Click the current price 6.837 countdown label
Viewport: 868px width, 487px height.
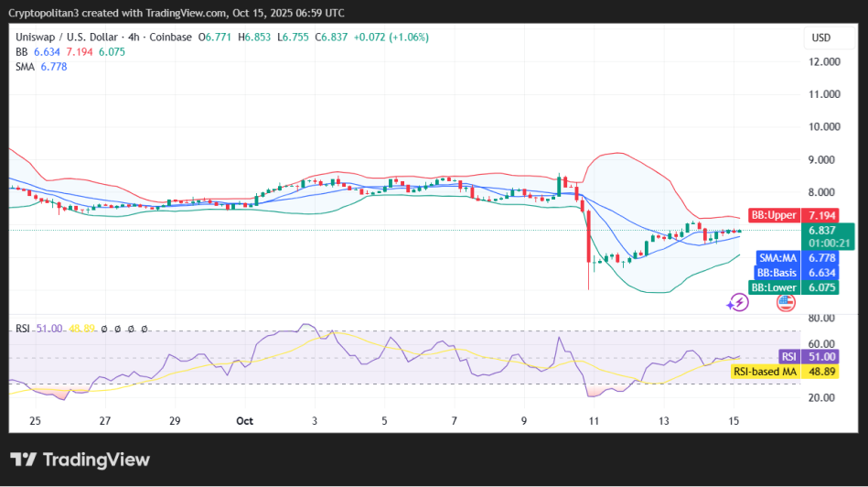827,236
